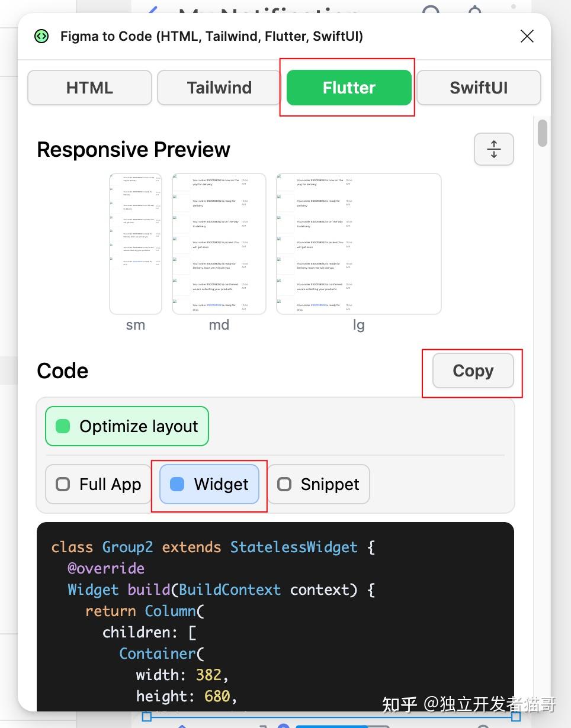571x728 pixels.
Task: Switch to the SwiftUI tab
Action: coord(478,88)
